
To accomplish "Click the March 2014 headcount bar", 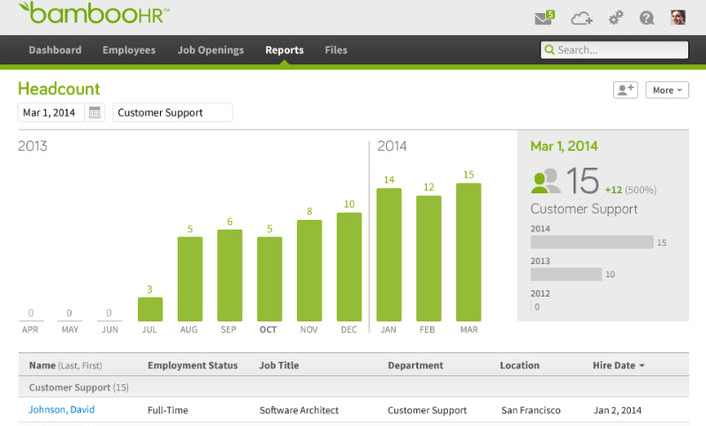I will click(x=468, y=252).
